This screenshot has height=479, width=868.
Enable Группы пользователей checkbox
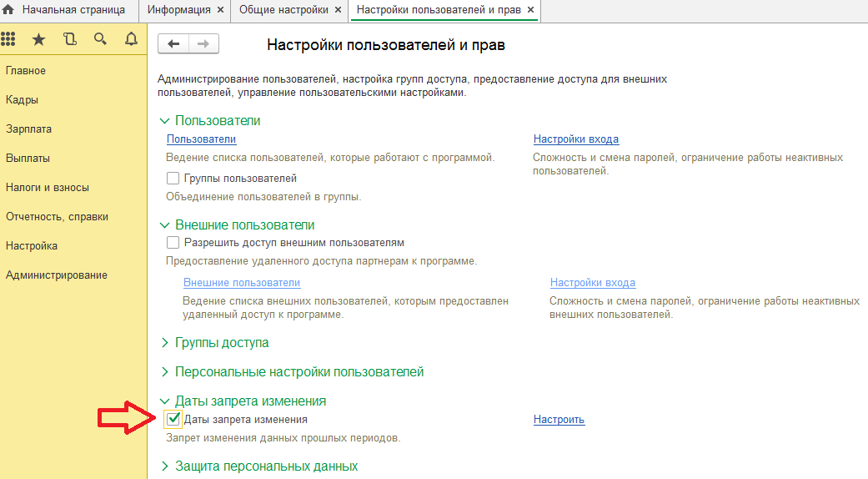pyautogui.click(x=173, y=179)
